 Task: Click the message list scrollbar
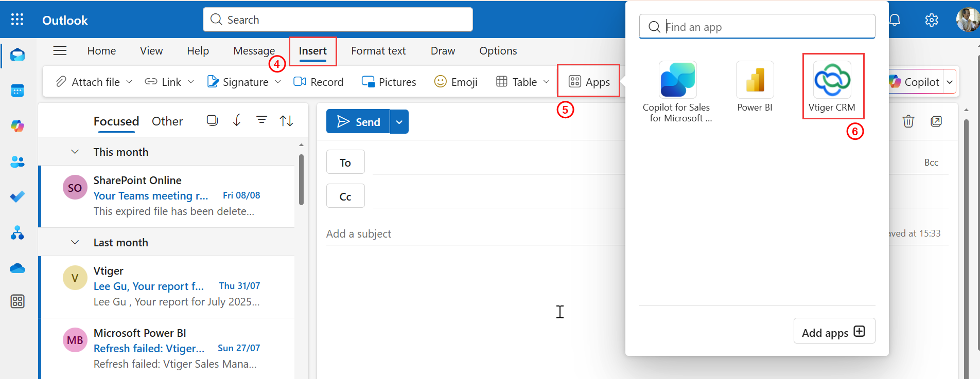(301, 179)
